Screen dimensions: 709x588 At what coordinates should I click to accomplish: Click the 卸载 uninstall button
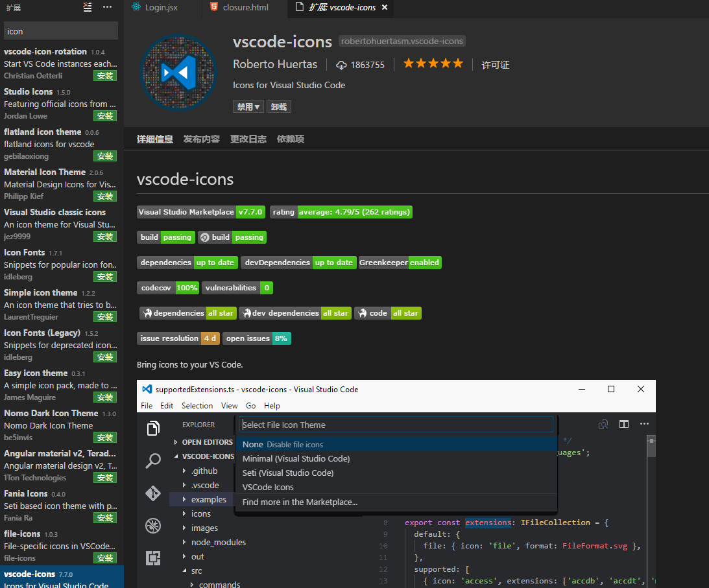(x=278, y=107)
